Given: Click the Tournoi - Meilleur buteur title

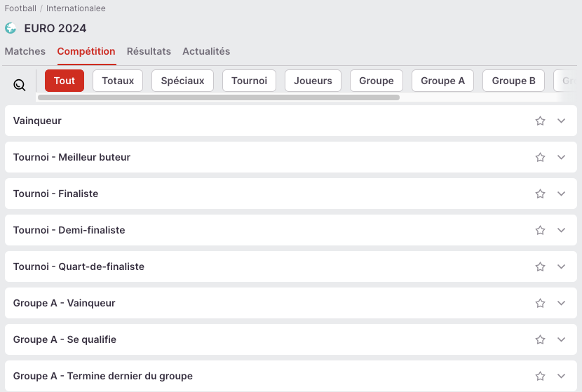Looking at the screenshot, I should (72, 157).
